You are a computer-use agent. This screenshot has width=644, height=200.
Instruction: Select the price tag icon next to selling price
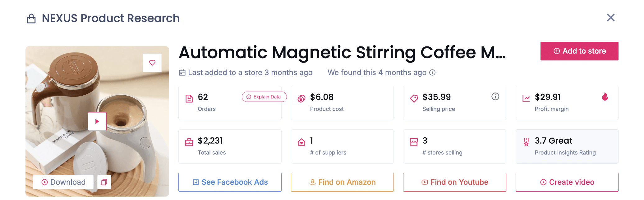[414, 98]
